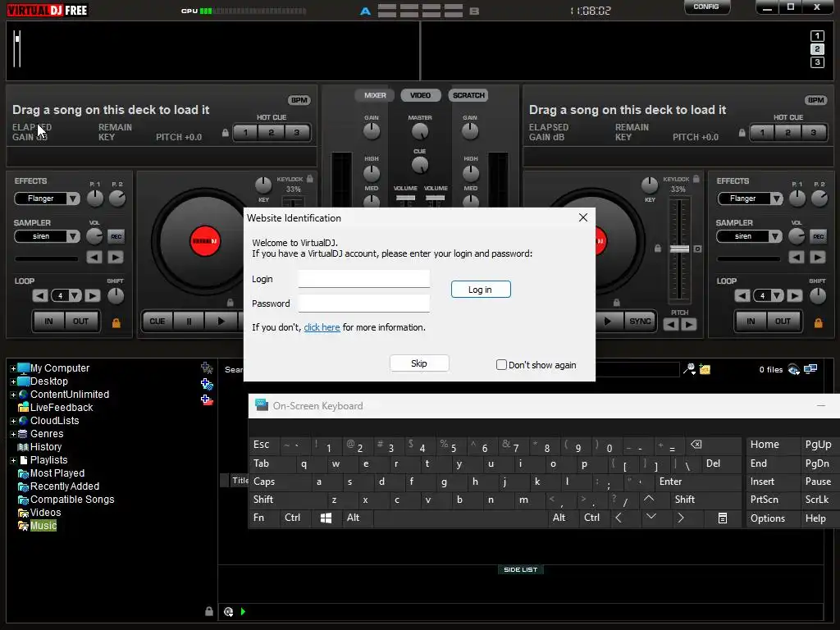This screenshot has width=840, height=630.
Task: Halve left deck loop with left arrow
Action: click(40, 295)
